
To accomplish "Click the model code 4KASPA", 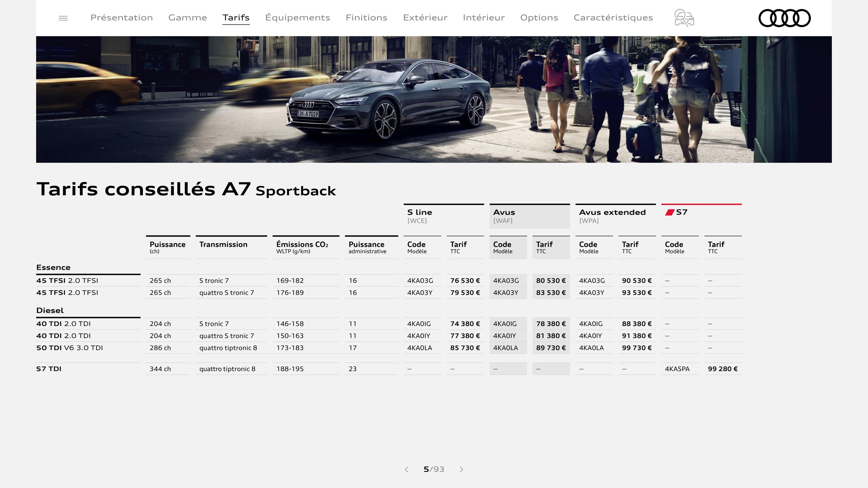I will click(677, 369).
